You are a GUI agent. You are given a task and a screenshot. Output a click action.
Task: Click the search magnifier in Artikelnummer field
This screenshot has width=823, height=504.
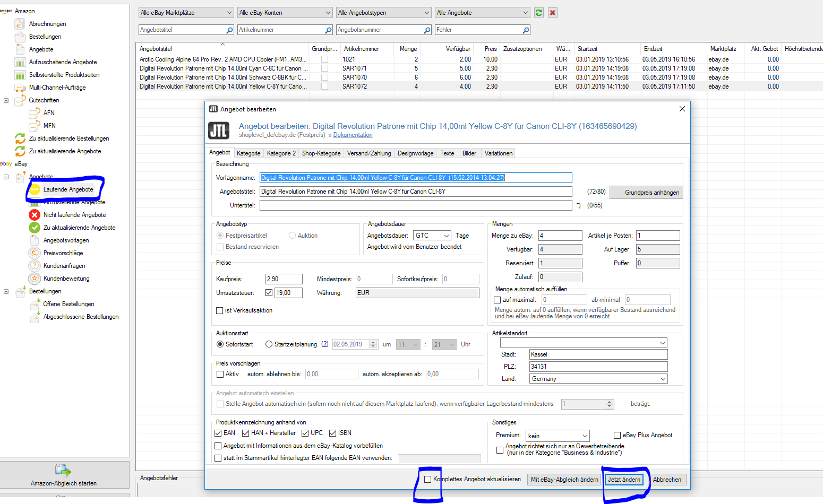[x=328, y=30]
